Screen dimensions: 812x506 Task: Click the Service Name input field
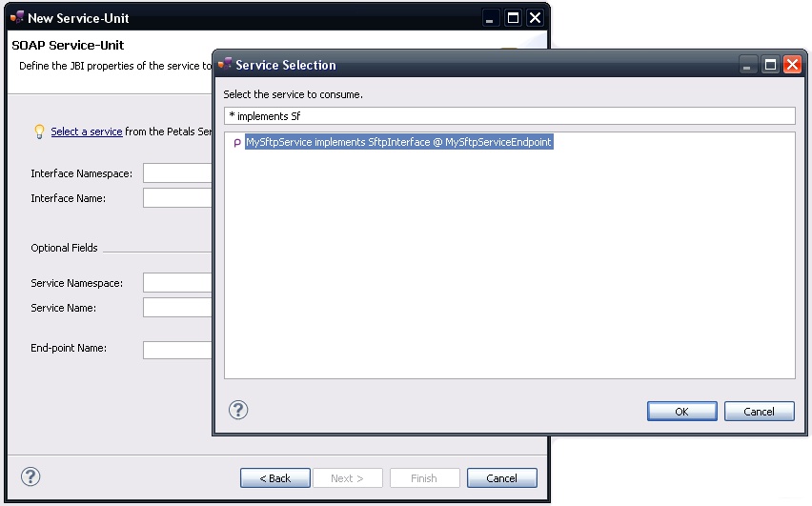[177, 308]
